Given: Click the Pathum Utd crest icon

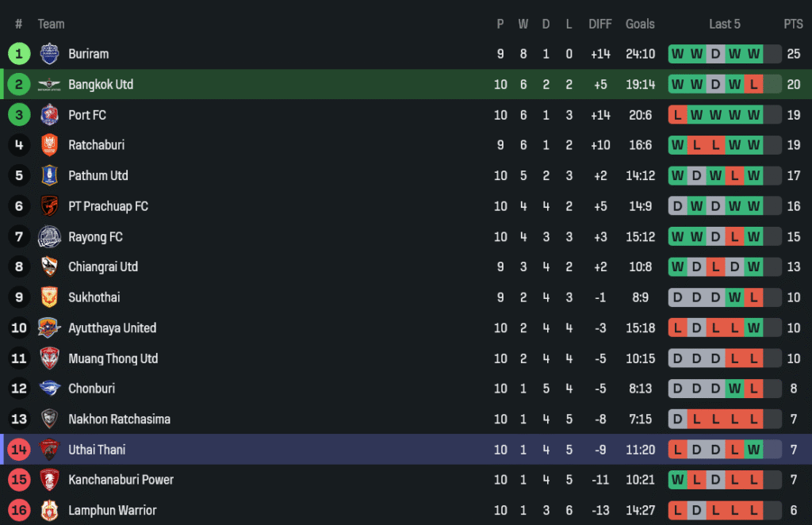Looking at the screenshot, I should [49, 176].
